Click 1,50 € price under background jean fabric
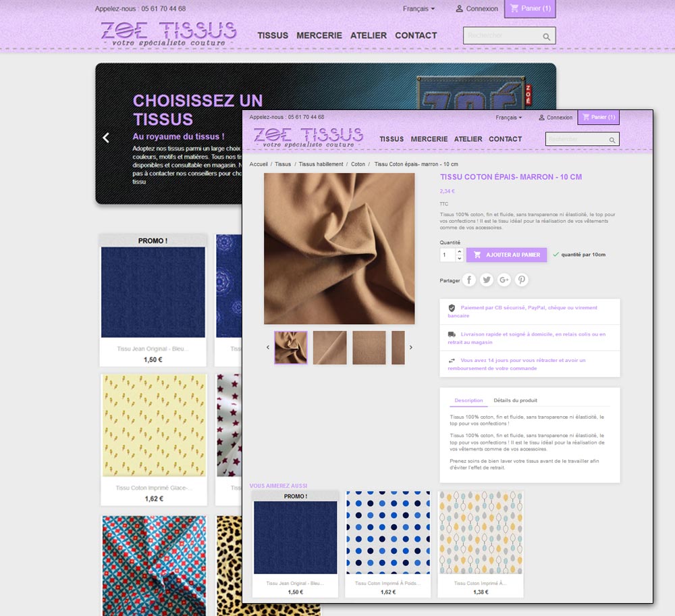This screenshot has height=616, width=675. pyautogui.click(x=153, y=360)
